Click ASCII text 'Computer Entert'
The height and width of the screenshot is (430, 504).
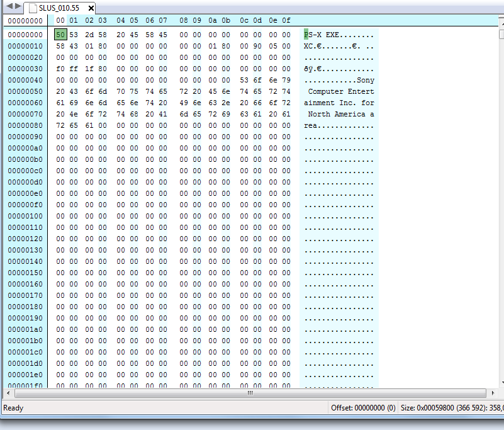coord(341,91)
